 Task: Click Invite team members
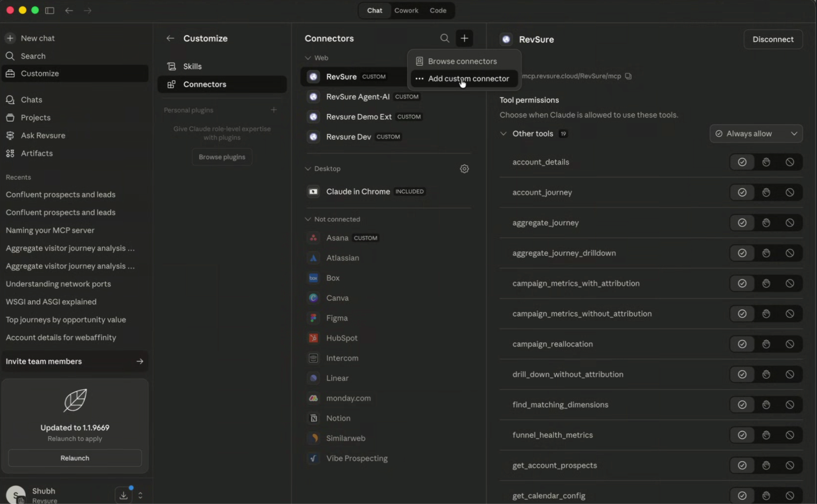(x=75, y=361)
